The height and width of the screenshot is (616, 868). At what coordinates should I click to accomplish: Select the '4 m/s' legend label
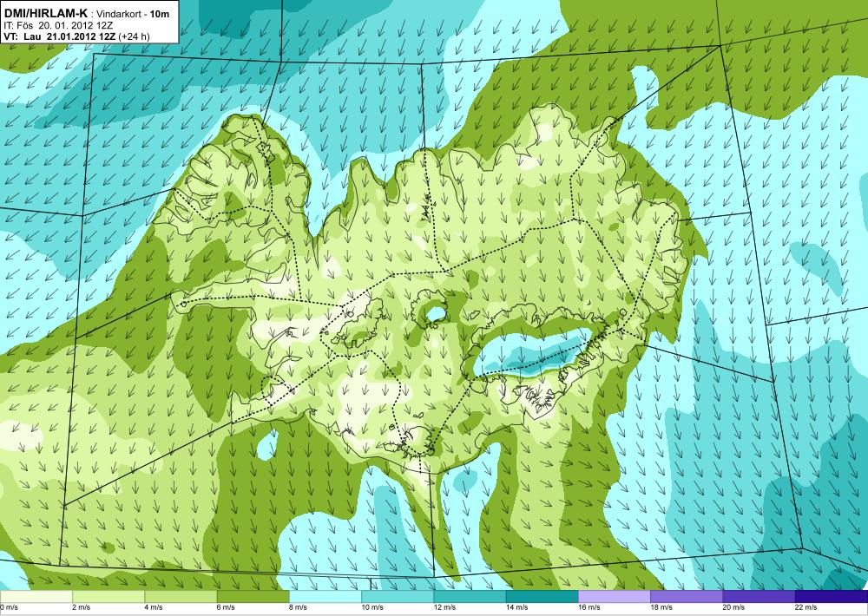click(x=154, y=607)
